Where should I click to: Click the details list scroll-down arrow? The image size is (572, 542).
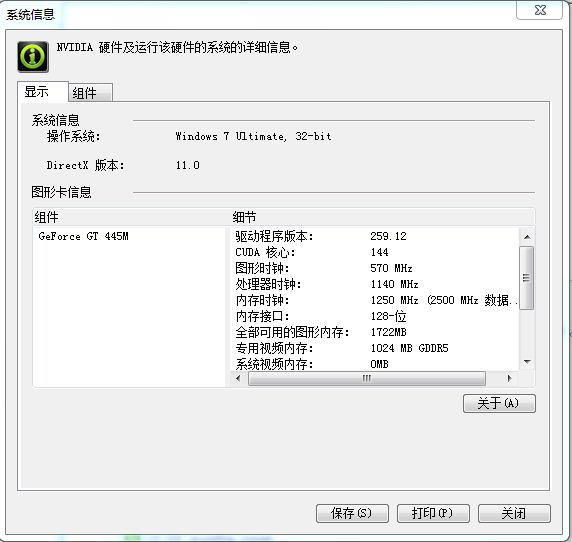527,362
